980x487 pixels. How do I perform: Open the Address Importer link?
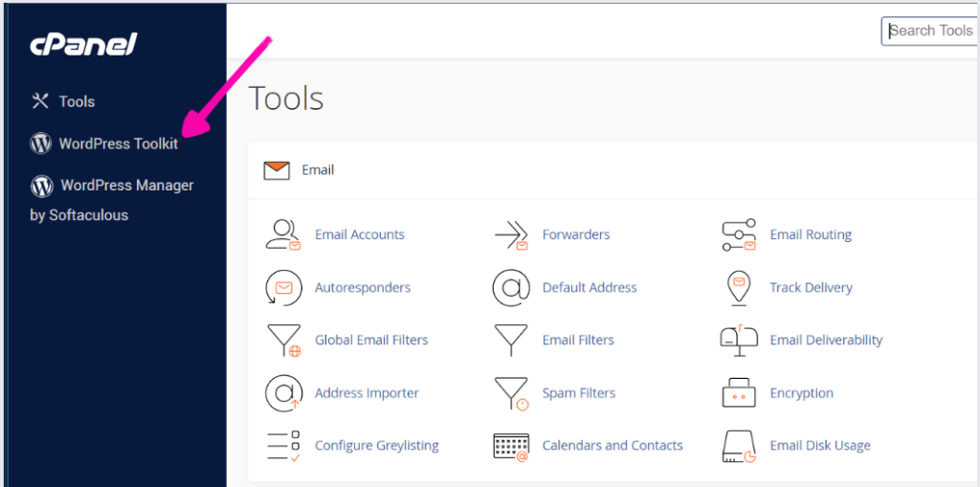click(x=367, y=393)
